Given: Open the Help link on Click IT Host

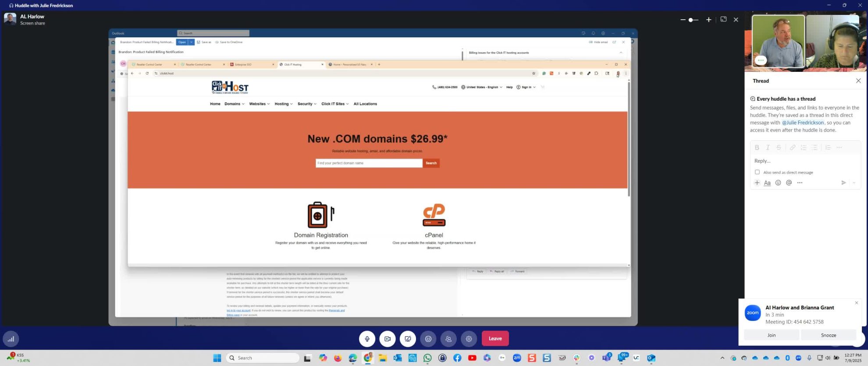Looking at the screenshot, I should 509,87.
